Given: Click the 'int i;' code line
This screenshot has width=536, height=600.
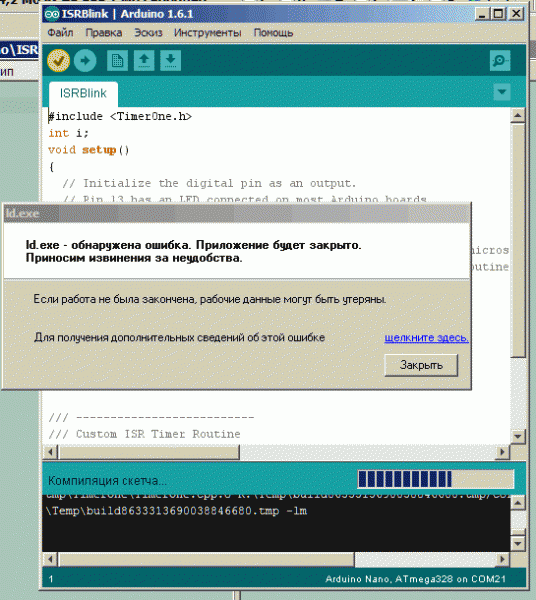Looking at the screenshot, I should click(68, 133).
